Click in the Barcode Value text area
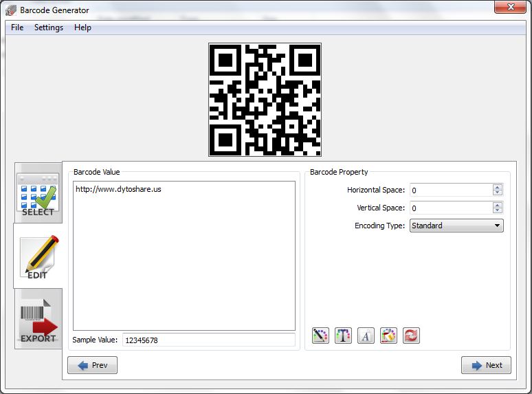 pyautogui.click(x=184, y=256)
